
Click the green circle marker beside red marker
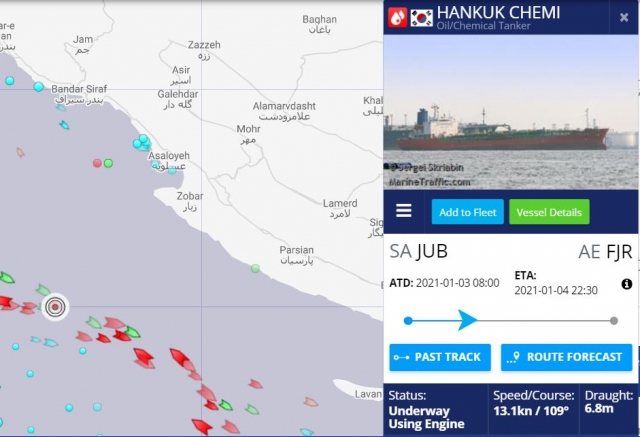pyautogui.click(x=108, y=163)
